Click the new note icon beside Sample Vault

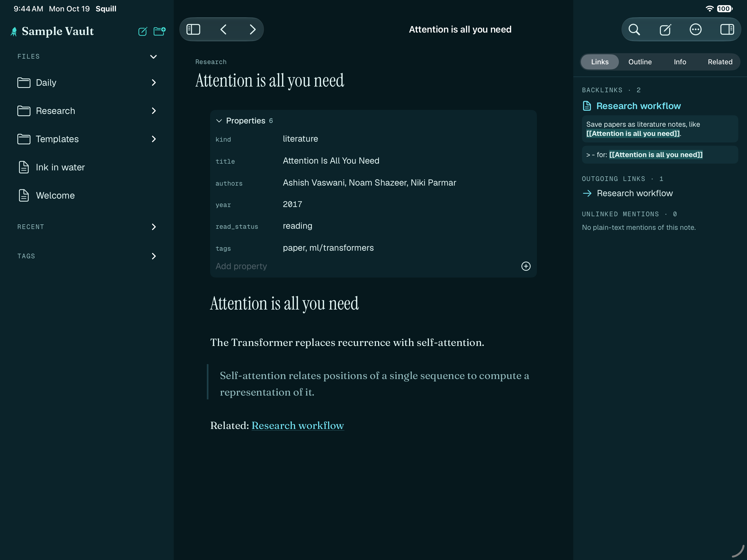(x=143, y=31)
